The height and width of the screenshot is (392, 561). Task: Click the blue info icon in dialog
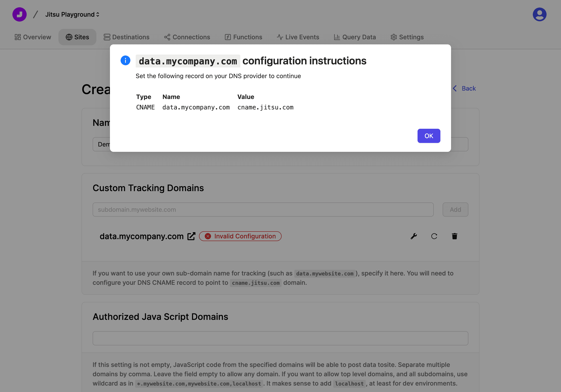coord(125,61)
